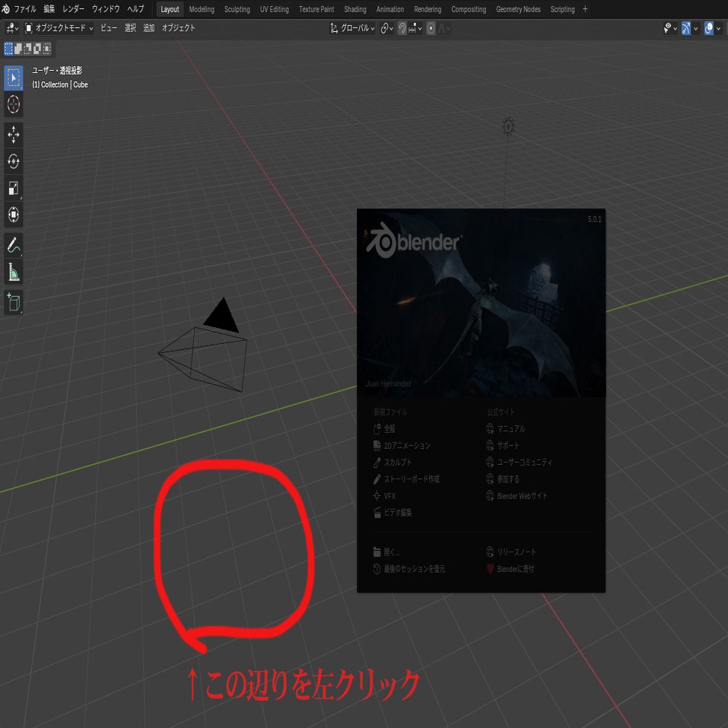Create a ストーリーボード作成 file from splash
This screenshot has height=728, width=728.
click(x=406, y=478)
